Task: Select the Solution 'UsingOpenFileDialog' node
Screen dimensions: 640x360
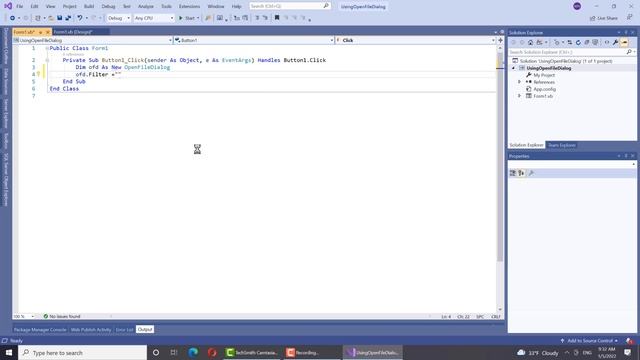Action: [566, 61]
